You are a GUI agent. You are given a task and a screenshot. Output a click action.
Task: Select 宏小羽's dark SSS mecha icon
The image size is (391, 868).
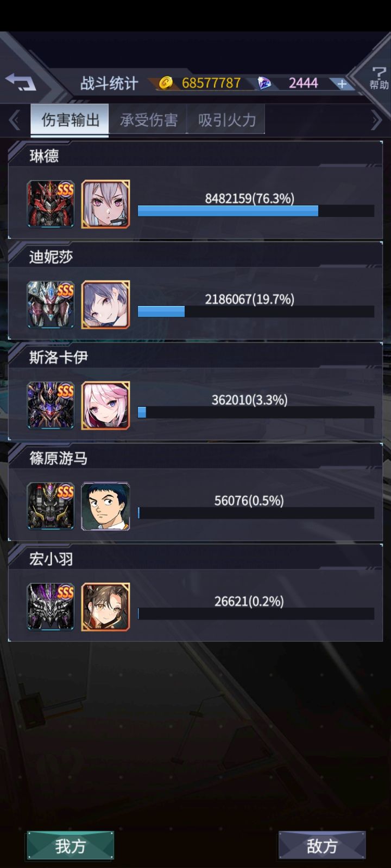click(x=51, y=607)
